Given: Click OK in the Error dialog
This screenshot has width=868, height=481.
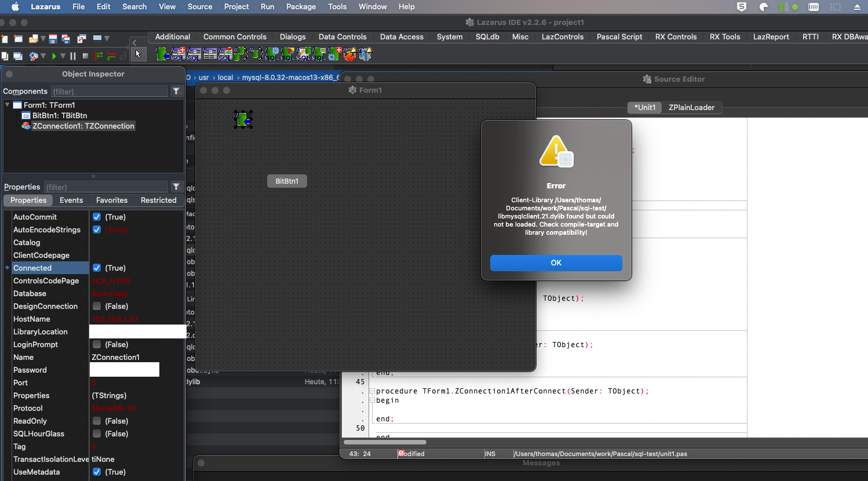Looking at the screenshot, I should [x=556, y=263].
